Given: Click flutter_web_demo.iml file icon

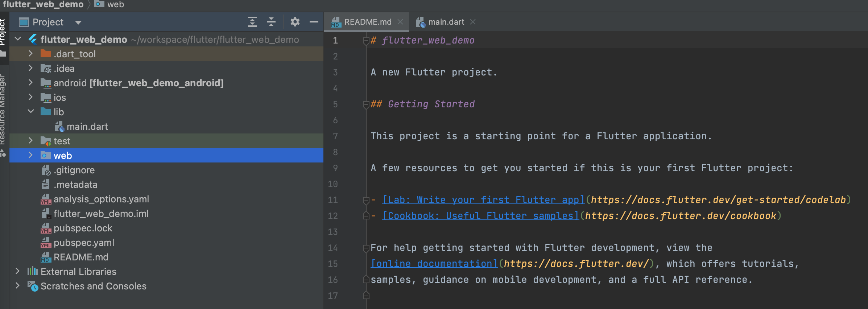Looking at the screenshot, I should tap(46, 214).
